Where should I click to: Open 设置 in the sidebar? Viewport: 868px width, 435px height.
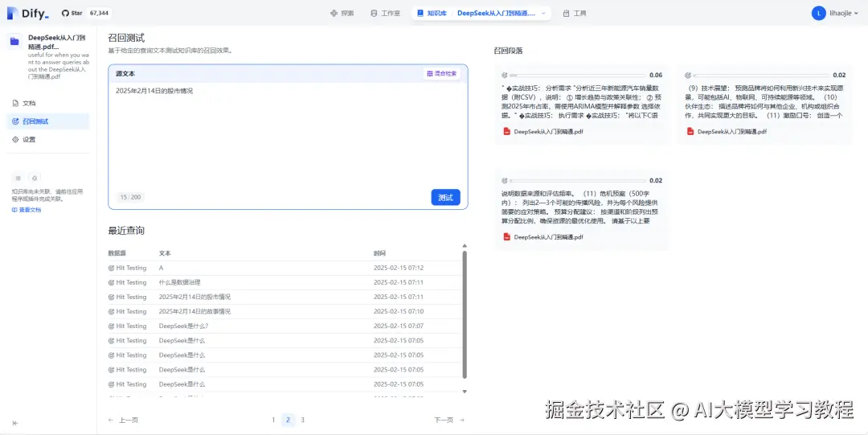tap(48, 140)
